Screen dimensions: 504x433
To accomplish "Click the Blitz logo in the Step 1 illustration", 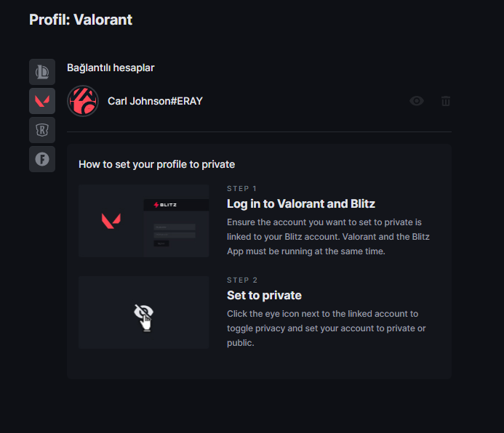I will click(x=165, y=206).
